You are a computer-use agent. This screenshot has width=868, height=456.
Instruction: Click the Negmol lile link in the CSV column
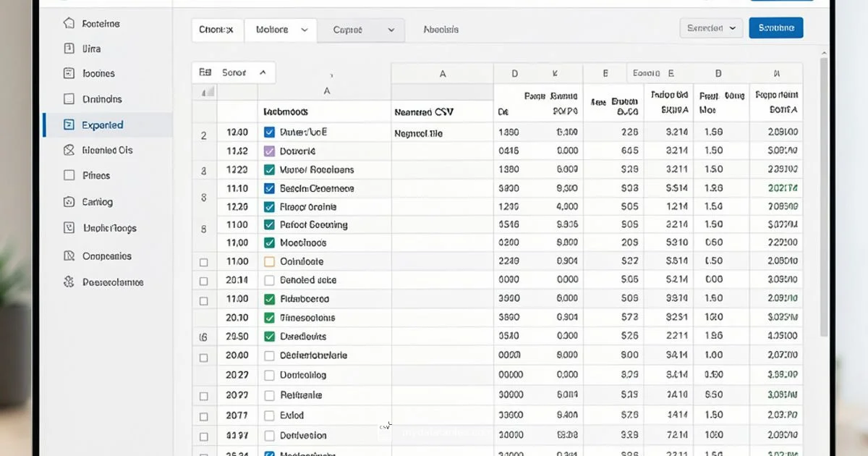coord(417,132)
